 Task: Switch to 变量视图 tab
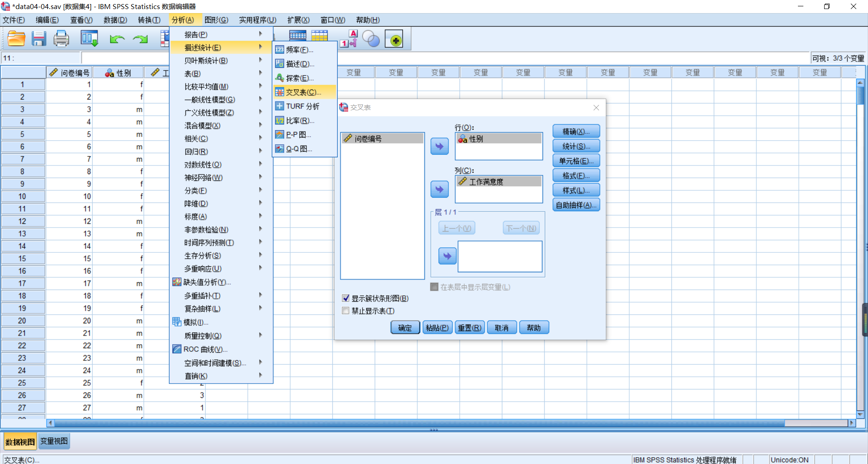coord(54,441)
